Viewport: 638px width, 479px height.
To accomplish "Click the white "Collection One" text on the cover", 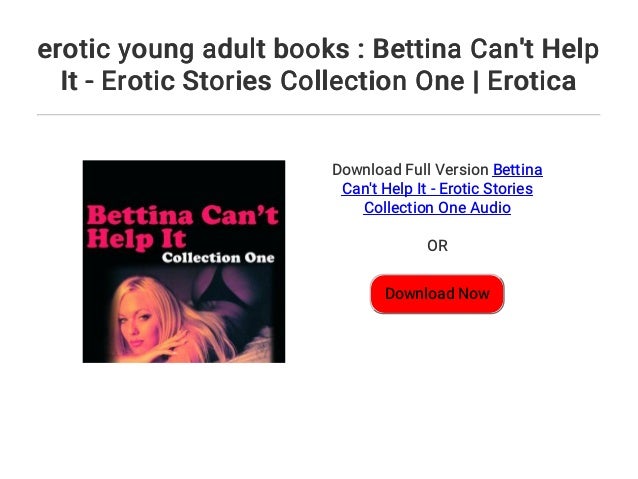I will (218, 258).
